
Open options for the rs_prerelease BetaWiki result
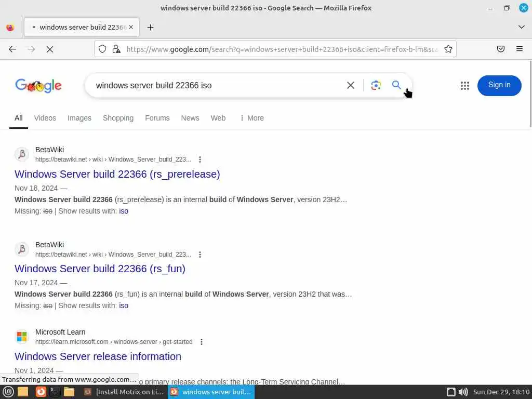(x=200, y=159)
